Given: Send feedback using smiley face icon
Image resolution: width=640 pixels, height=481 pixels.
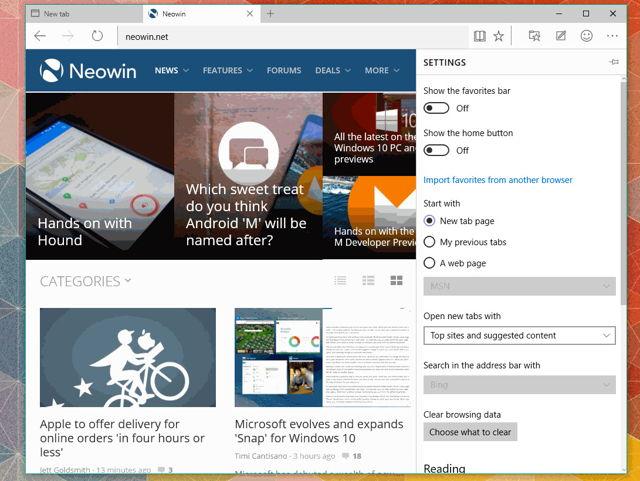Looking at the screenshot, I should [x=587, y=36].
